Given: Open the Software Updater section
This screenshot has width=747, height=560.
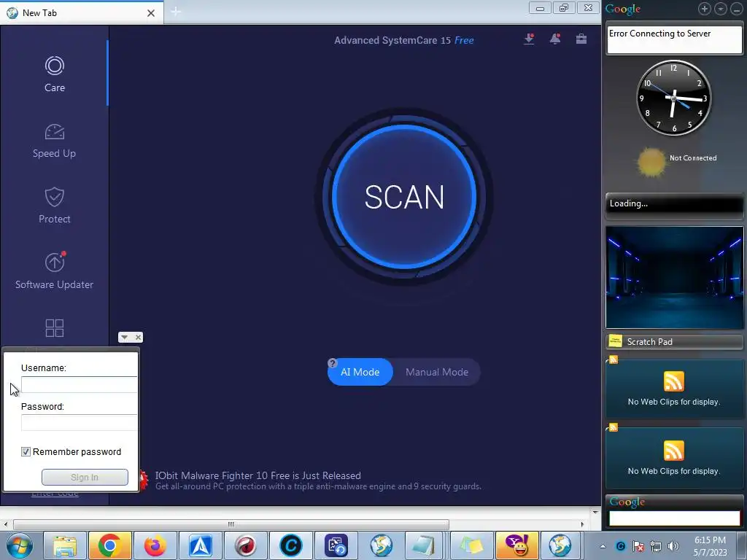Looking at the screenshot, I should pos(54,271).
